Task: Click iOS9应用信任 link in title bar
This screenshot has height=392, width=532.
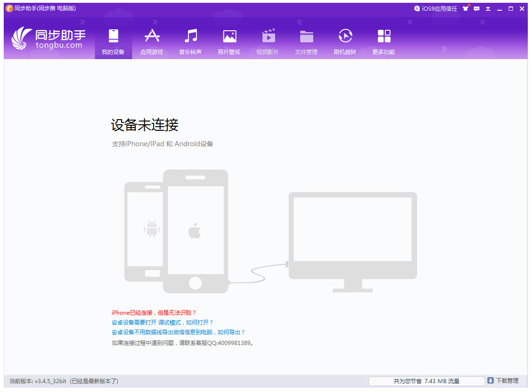Action: pos(436,9)
